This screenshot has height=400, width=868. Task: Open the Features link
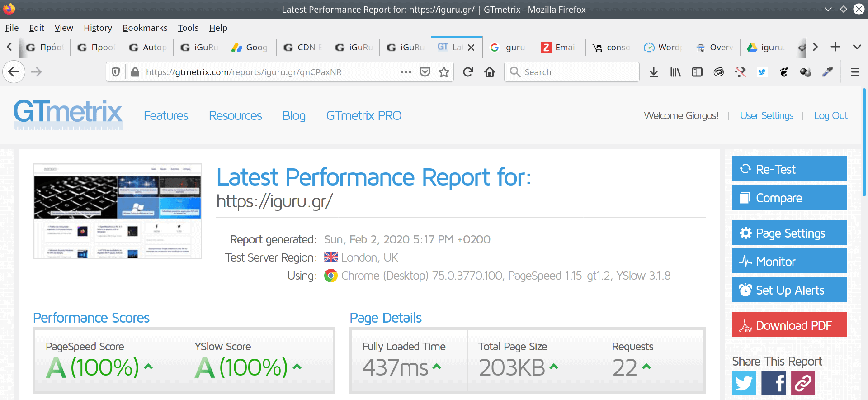click(166, 116)
